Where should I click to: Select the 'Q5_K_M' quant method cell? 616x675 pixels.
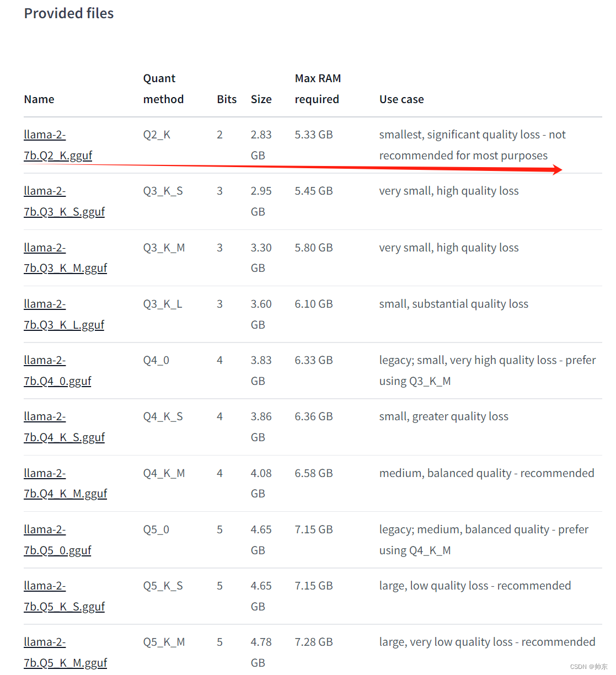click(x=164, y=642)
